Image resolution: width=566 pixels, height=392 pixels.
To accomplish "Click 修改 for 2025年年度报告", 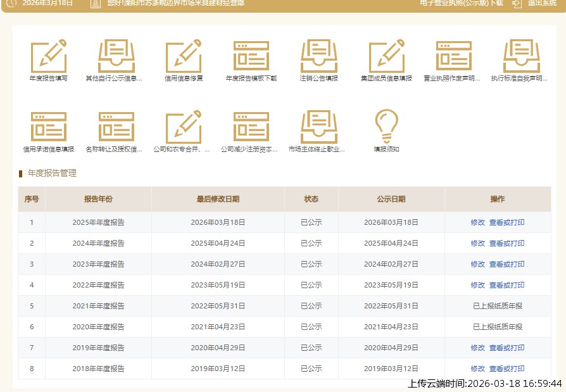I will click(477, 222).
